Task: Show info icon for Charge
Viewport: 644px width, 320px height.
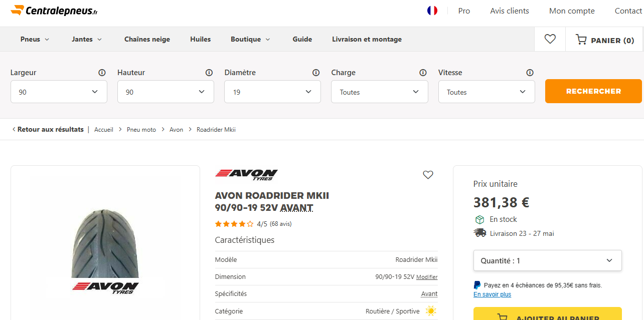Action: 423,73
